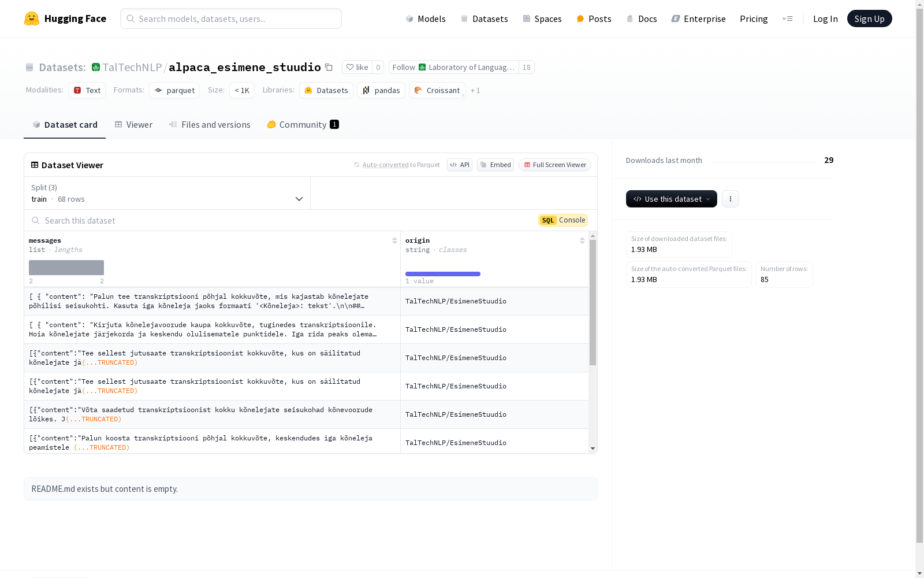
Task: Click the Croissant library tag
Action: [x=437, y=90]
